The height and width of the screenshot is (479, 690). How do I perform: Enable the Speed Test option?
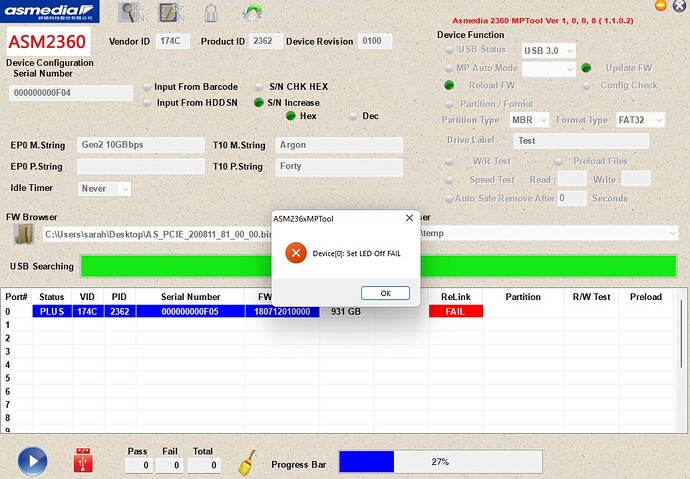(449, 180)
